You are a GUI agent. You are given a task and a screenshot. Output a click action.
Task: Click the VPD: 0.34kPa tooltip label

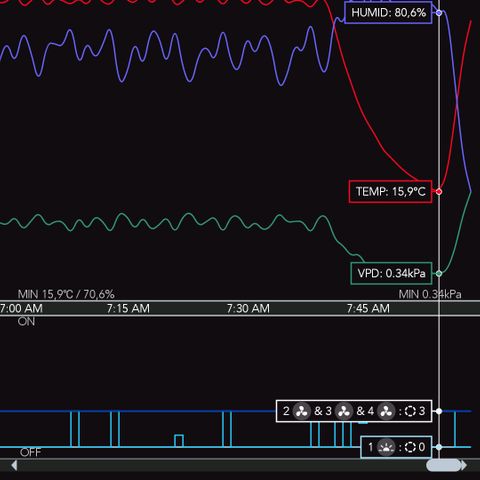pos(391,273)
